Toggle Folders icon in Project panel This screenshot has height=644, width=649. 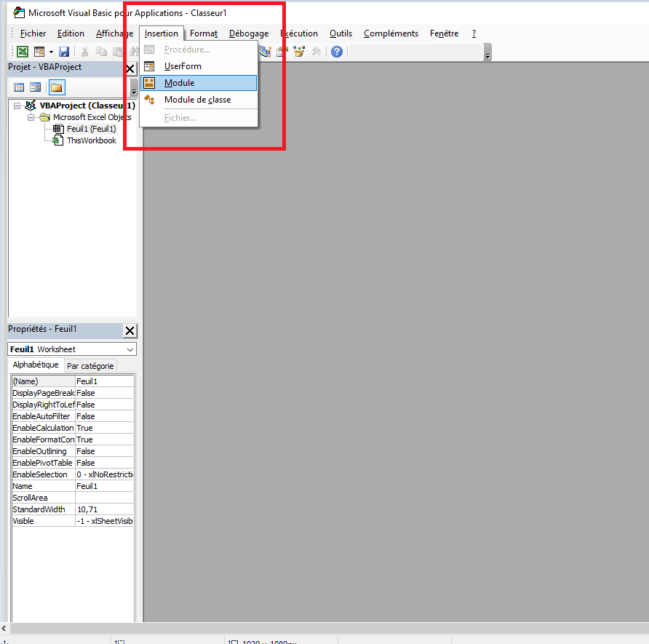(x=56, y=87)
